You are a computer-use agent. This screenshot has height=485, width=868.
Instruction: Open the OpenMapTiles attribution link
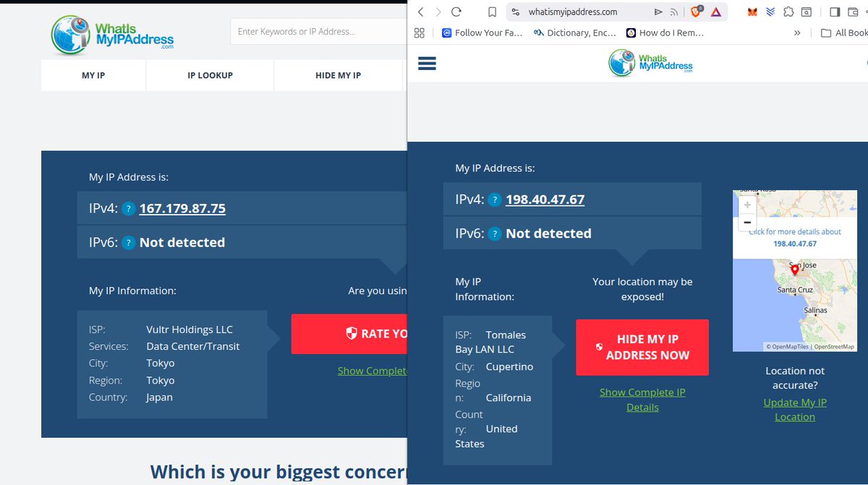pyautogui.click(x=789, y=347)
